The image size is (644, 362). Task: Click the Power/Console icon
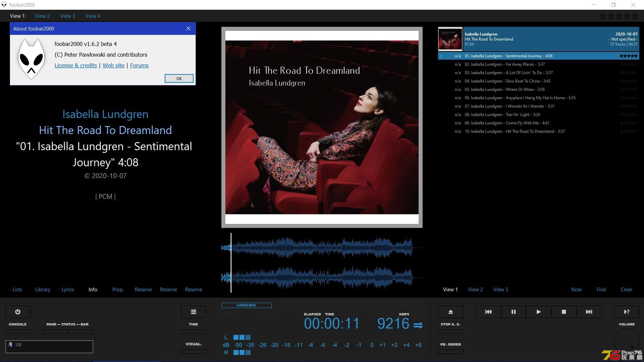point(18,311)
